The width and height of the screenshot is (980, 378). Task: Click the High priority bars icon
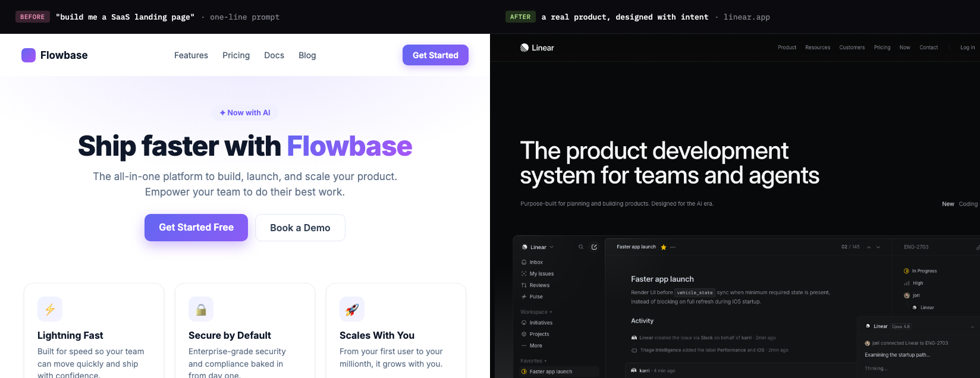(x=907, y=283)
